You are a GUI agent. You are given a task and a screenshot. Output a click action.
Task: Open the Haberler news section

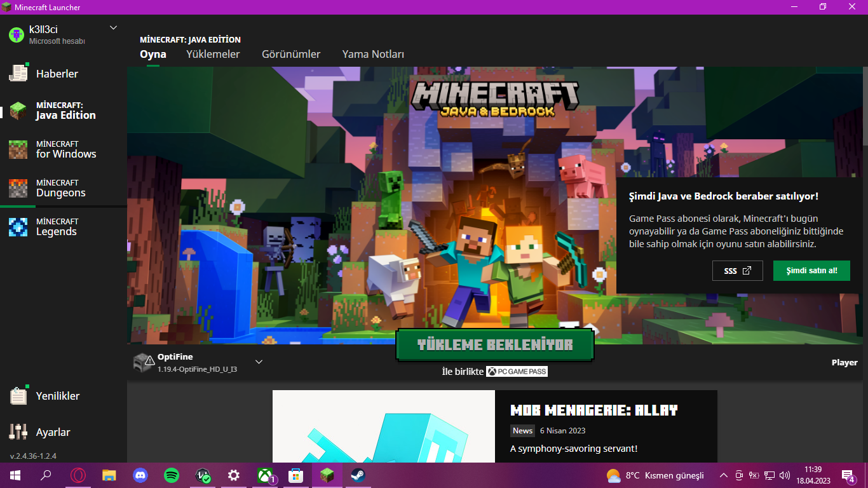coord(63,74)
